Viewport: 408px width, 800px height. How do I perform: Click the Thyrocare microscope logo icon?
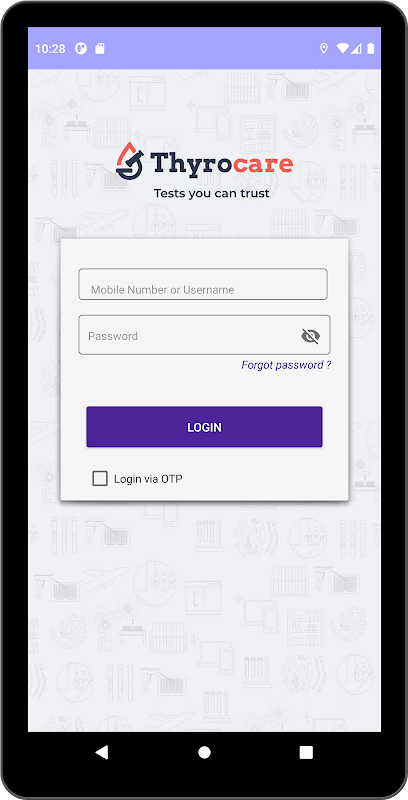point(130,160)
